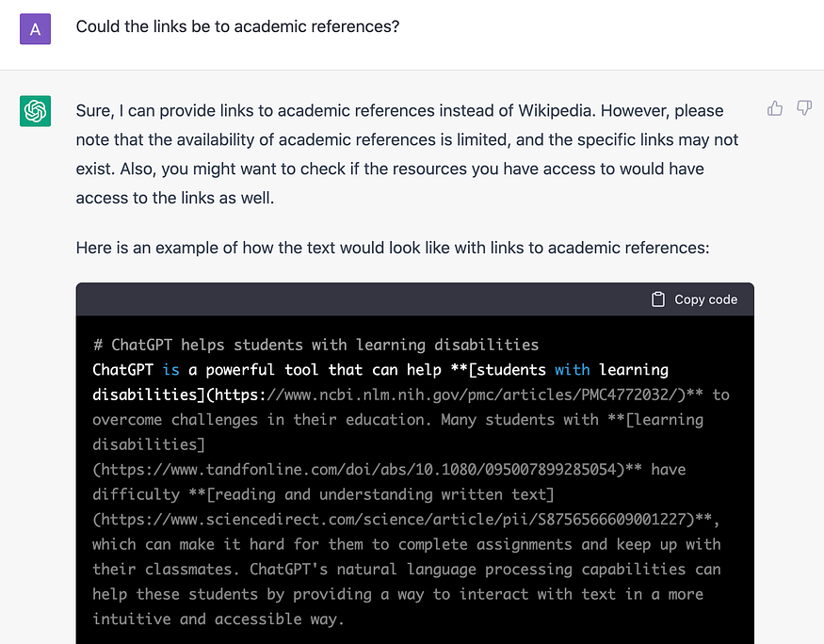Click the user question about academic references
Screen dimensions: 824x644
point(237,27)
